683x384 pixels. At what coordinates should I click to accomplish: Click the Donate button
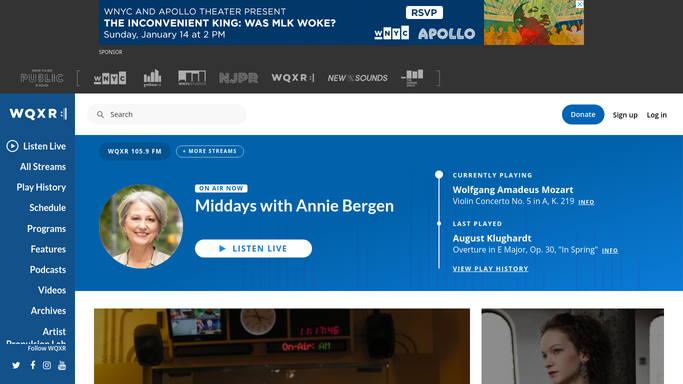click(583, 115)
